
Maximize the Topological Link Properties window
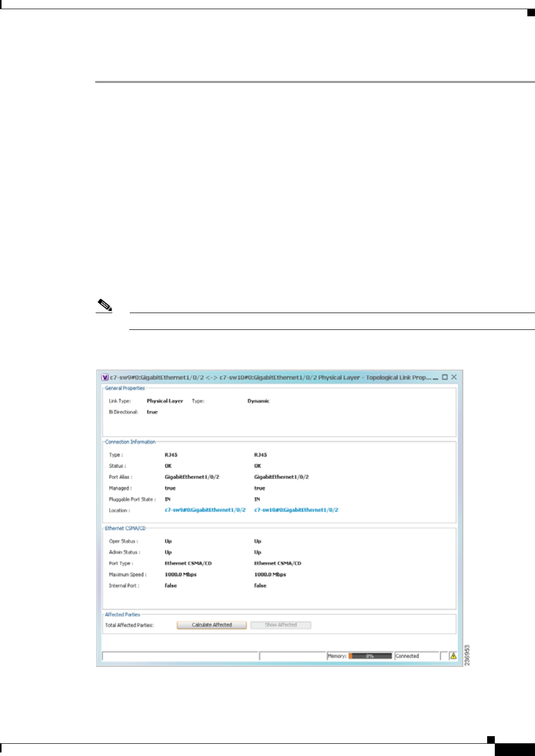pyautogui.click(x=445, y=377)
